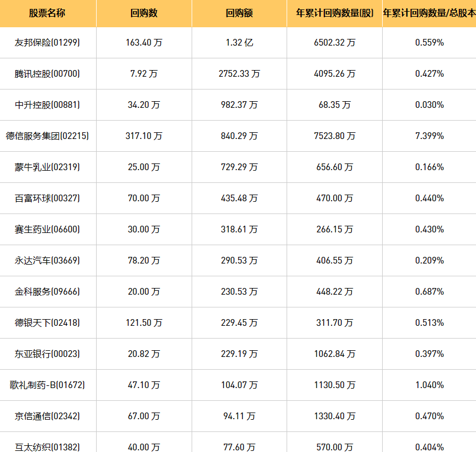Viewport: 476px width, 452px height.
Task: Click repurchase amount 290.53 万
Action: (x=239, y=261)
